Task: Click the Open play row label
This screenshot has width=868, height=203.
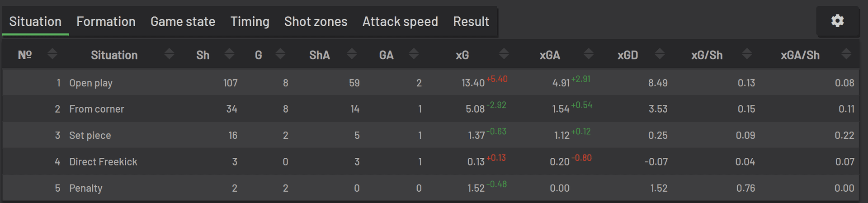Action: (91, 83)
